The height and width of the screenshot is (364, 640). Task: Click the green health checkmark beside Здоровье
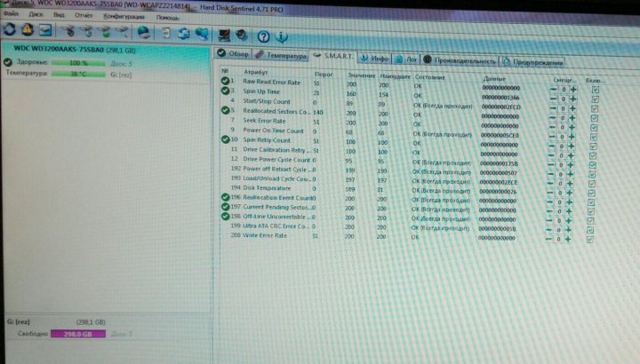[8, 62]
